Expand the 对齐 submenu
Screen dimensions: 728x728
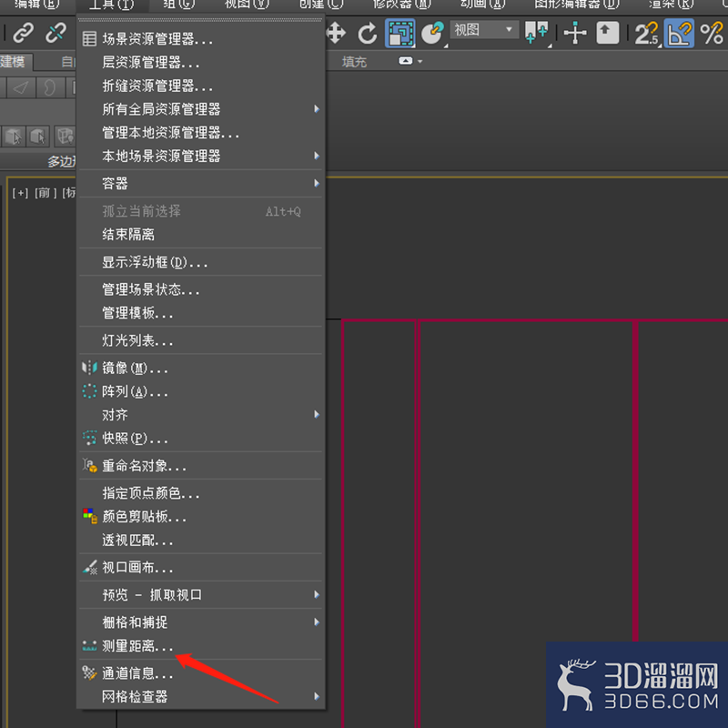click(x=200, y=415)
